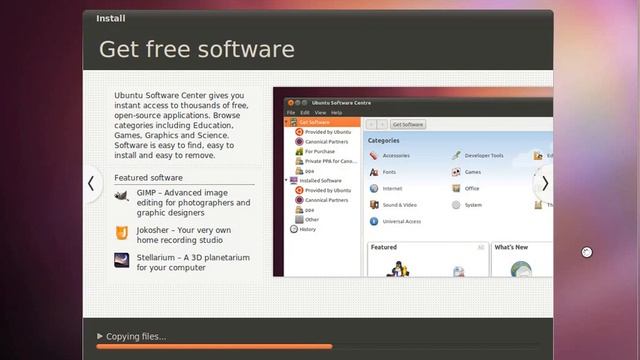Click the Stellarium featured software icon
The height and width of the screenshot is (360, 640).
[x=122, y=260]
